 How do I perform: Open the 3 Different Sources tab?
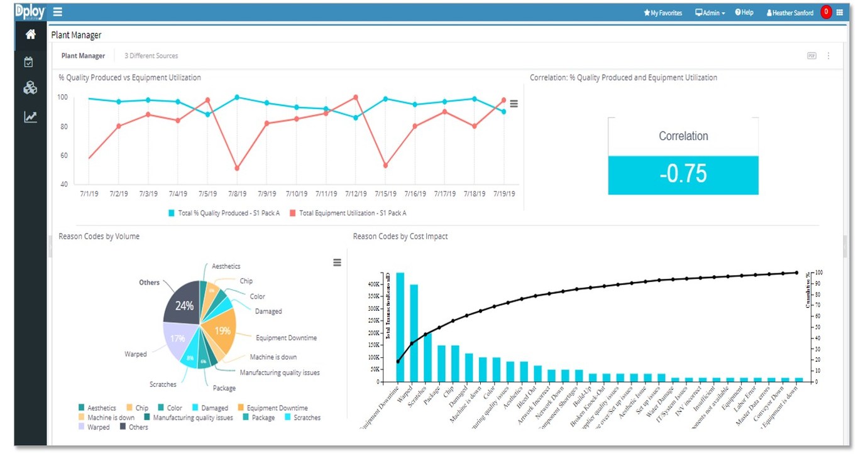[x=151, y=55]
